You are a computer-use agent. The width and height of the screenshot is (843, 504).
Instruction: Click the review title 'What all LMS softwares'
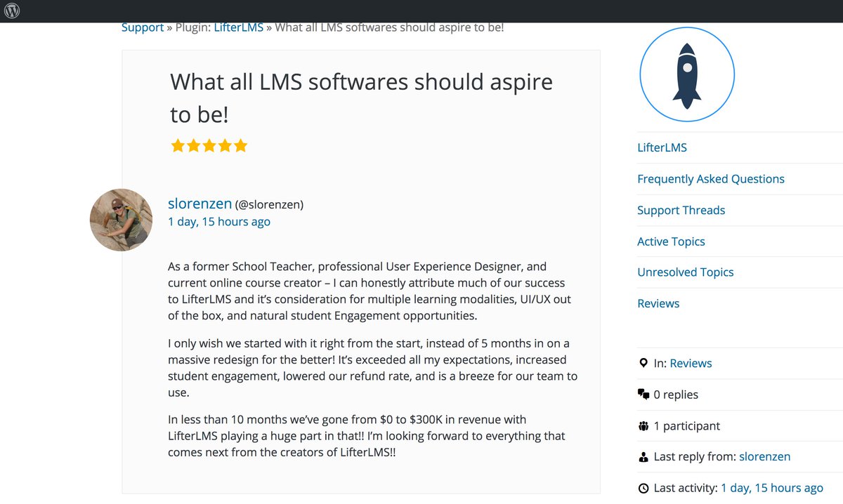(361, 98)
